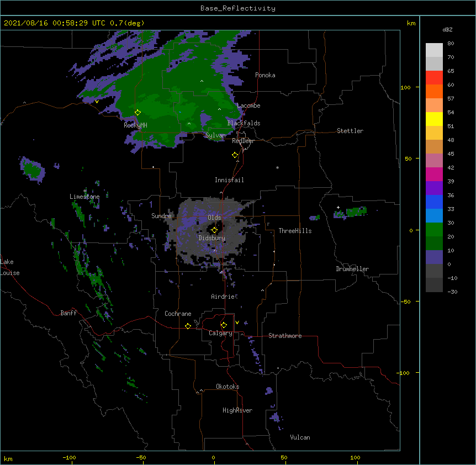The height and width of the screenshot is (465, 476).
Task: Click the Didsbury city label
Action: 212,238
